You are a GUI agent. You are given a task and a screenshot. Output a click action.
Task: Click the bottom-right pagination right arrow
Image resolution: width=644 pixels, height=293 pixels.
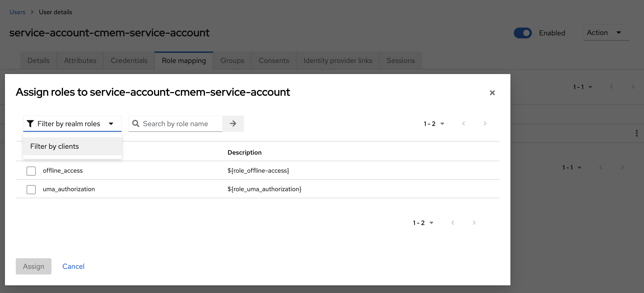474,222
